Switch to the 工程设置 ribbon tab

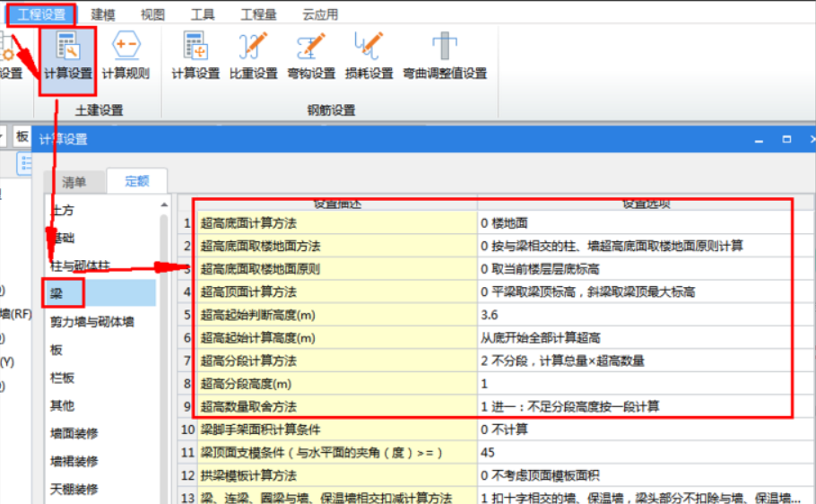pyautogui.click(x=42, y=14)
